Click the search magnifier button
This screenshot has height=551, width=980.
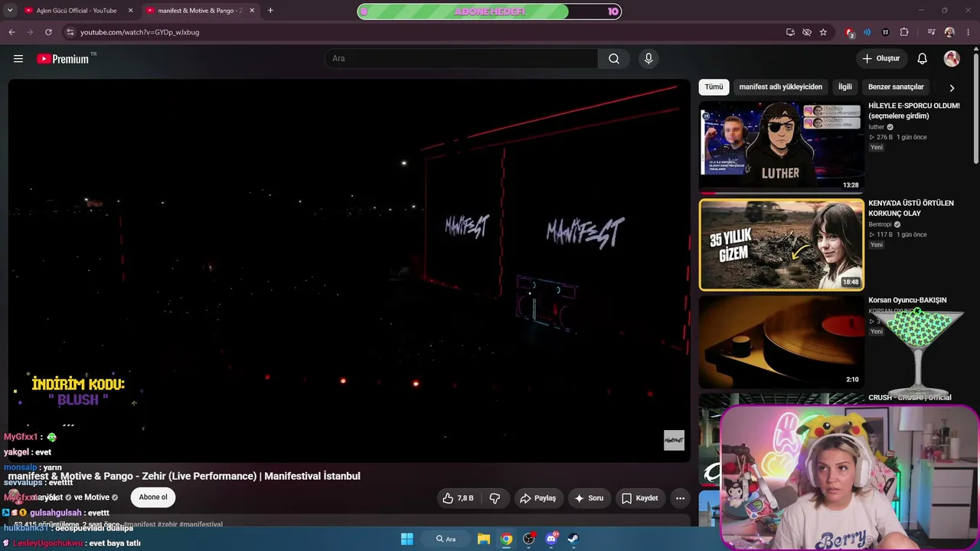[614, 59]
